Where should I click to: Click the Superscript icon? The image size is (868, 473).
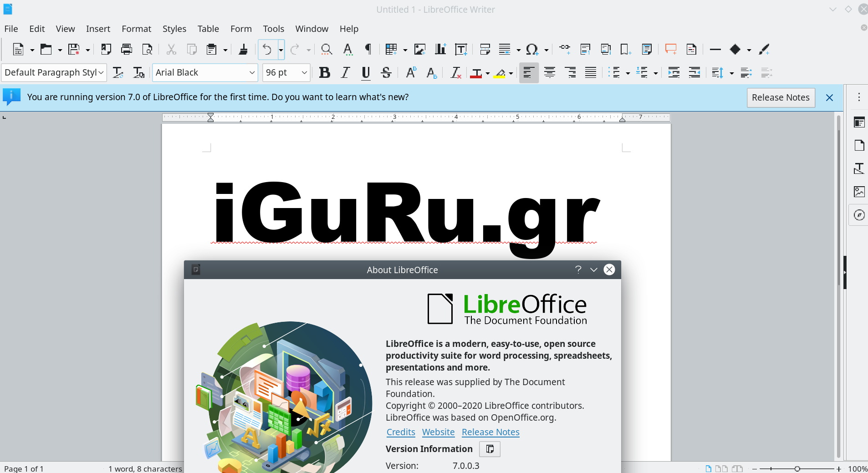(411, 73)
